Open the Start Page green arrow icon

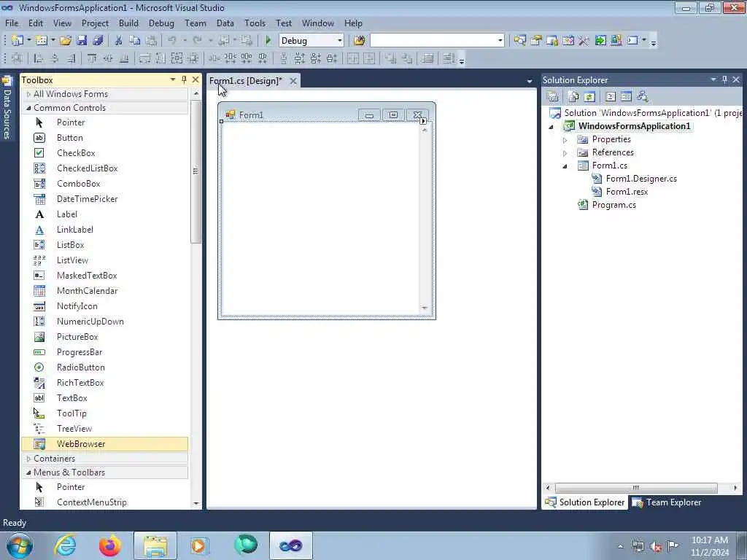click(x=600, y=41)
